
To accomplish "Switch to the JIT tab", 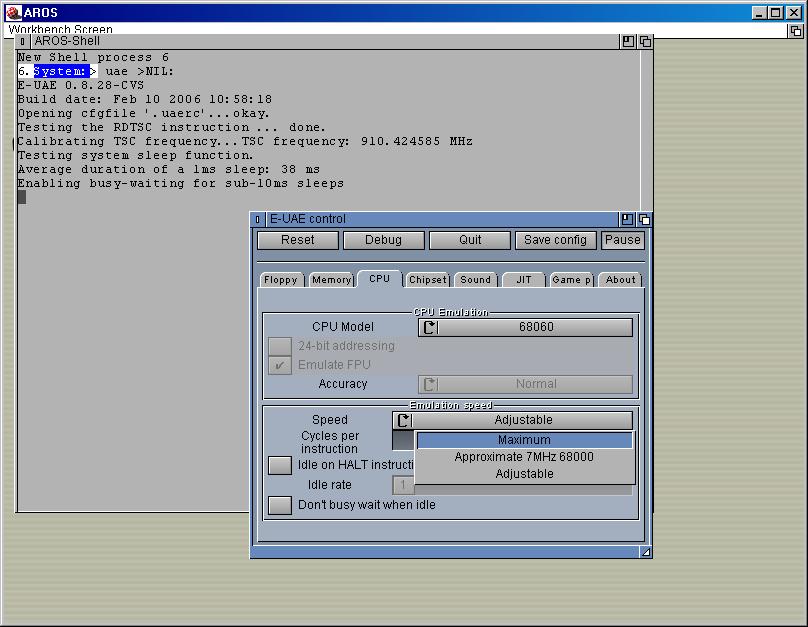I will click(x=524, y=280).
